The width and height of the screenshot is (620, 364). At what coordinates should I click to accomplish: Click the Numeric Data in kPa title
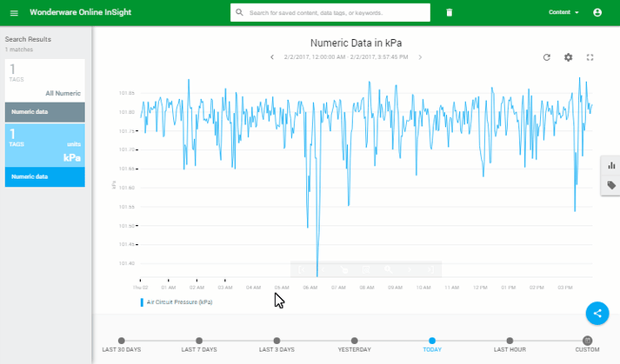tap(356, 43)
